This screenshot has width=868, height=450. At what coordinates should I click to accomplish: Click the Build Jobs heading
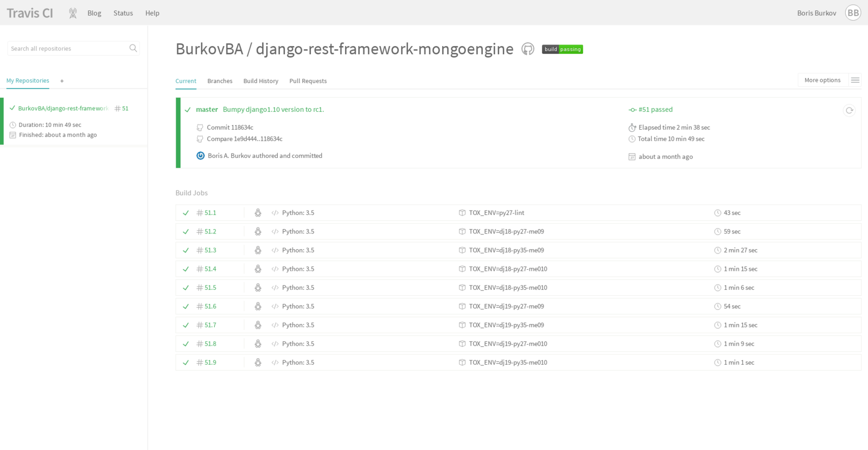(x=192, y=193)
